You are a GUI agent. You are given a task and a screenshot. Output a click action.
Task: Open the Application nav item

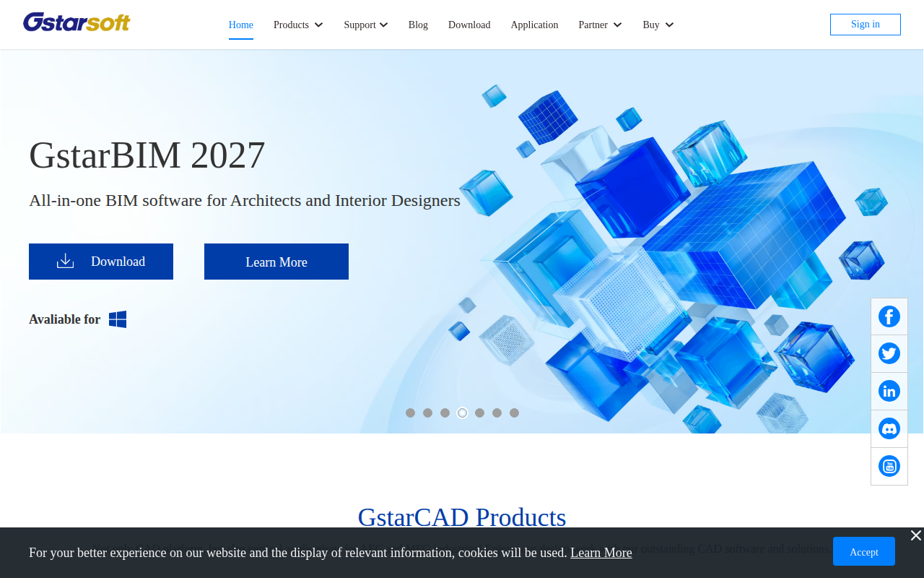(534, 25)
